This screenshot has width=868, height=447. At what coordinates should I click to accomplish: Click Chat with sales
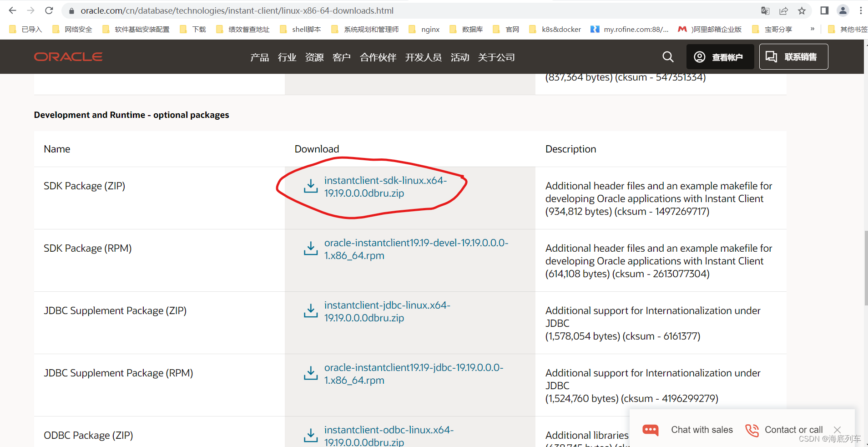pos(702,430)
